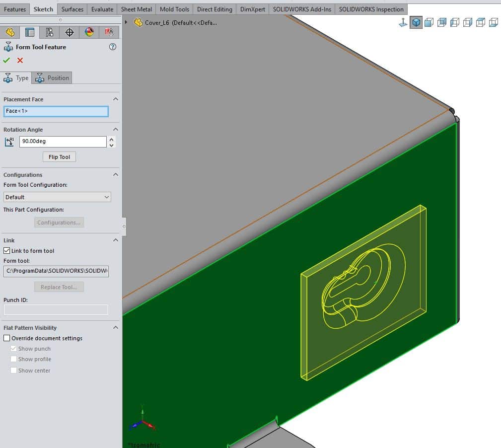501x448 pixels.
Task: Click the green check mark to confirm feature
Action: pyautogui.click(x=6, y=60)
